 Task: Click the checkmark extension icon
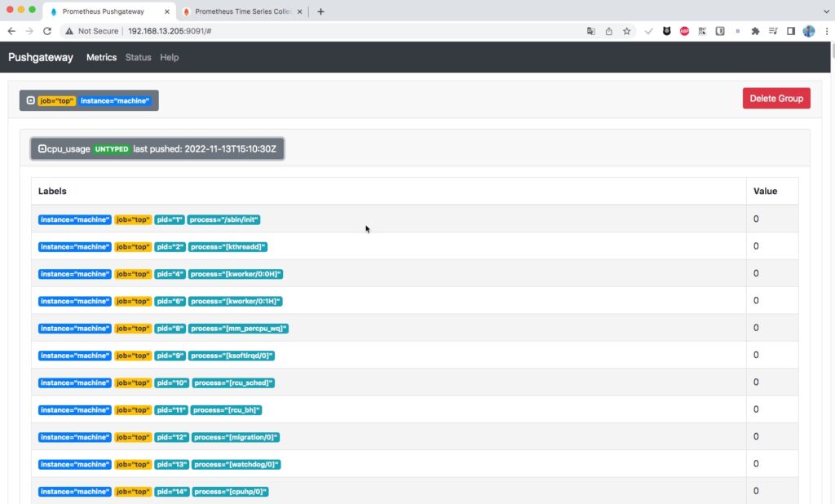(x=648, y=31)
